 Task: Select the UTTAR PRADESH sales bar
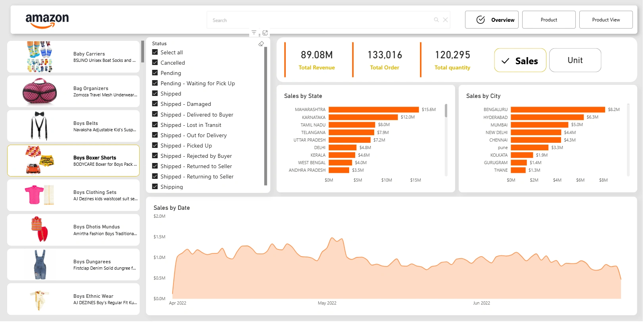tap(349, 140)
